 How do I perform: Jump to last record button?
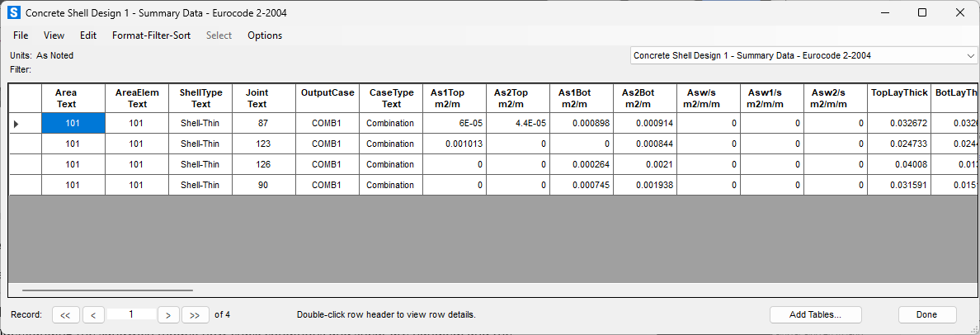[x=196, y=314]
